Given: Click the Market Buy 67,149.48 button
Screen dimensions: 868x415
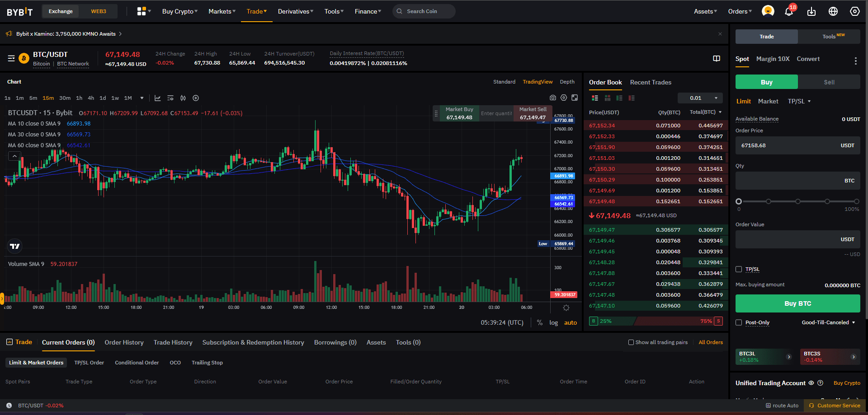Looking at the screenshot, I should [x=459, y=113].
